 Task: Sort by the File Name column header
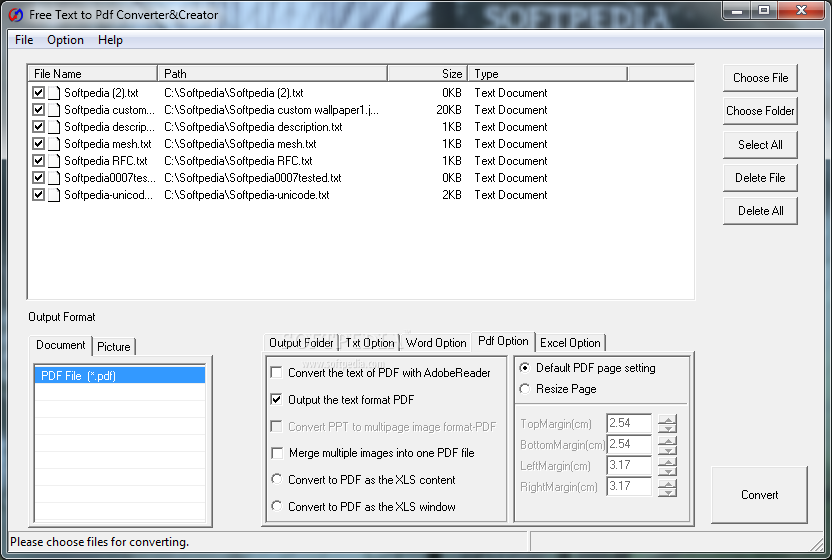93,74
